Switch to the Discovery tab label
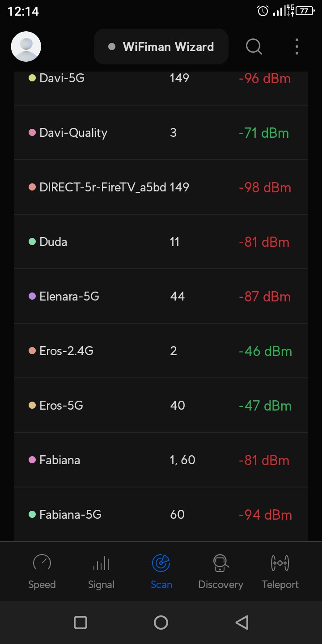The width and height of the screenshot is (322, 644). point(220,585)
